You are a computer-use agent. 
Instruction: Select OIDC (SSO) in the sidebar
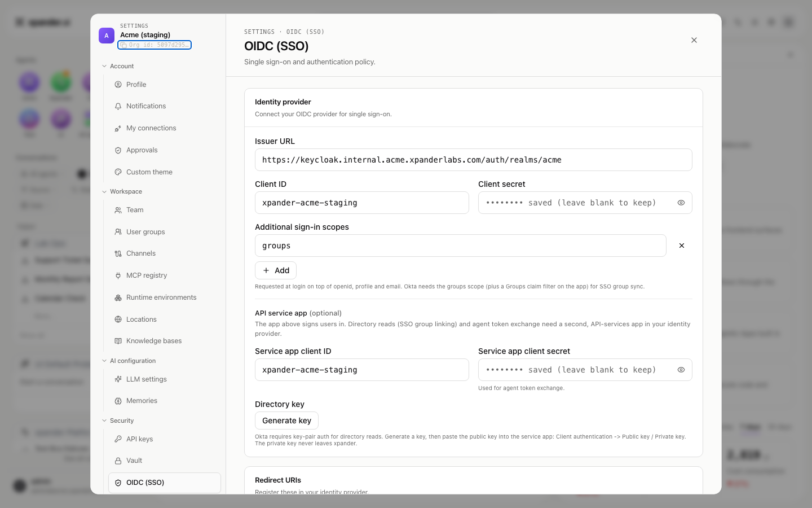(165, 483)
